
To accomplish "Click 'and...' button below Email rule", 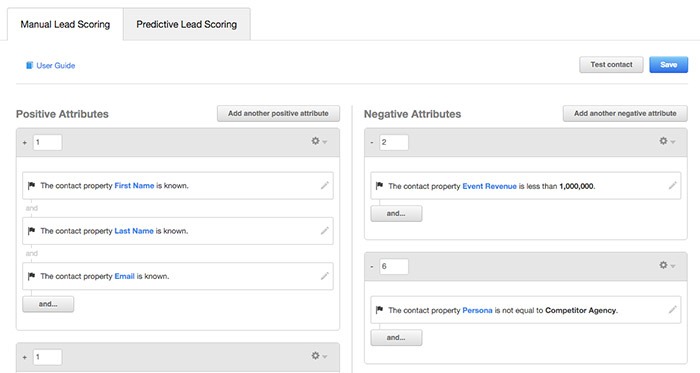I will [x=48, y=304].
